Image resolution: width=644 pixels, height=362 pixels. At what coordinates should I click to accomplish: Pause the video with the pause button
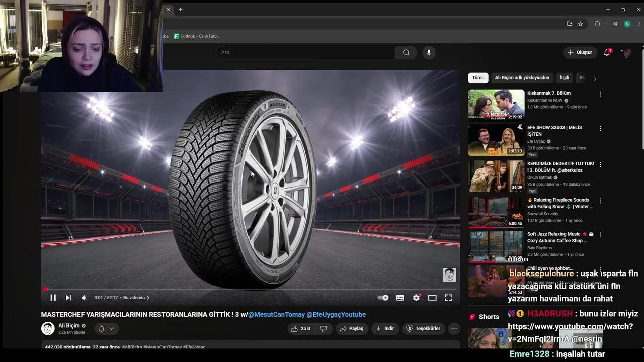(x=53, y=298)
